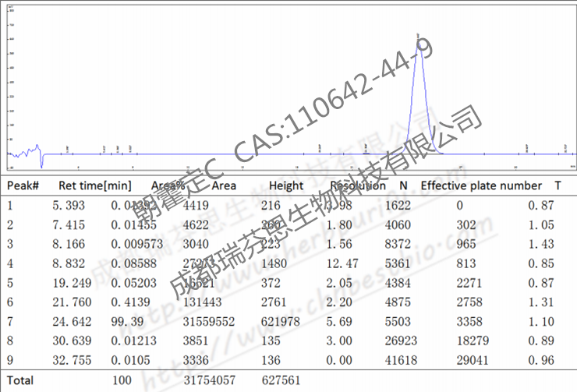Click the Height column header

coord(286,186)
